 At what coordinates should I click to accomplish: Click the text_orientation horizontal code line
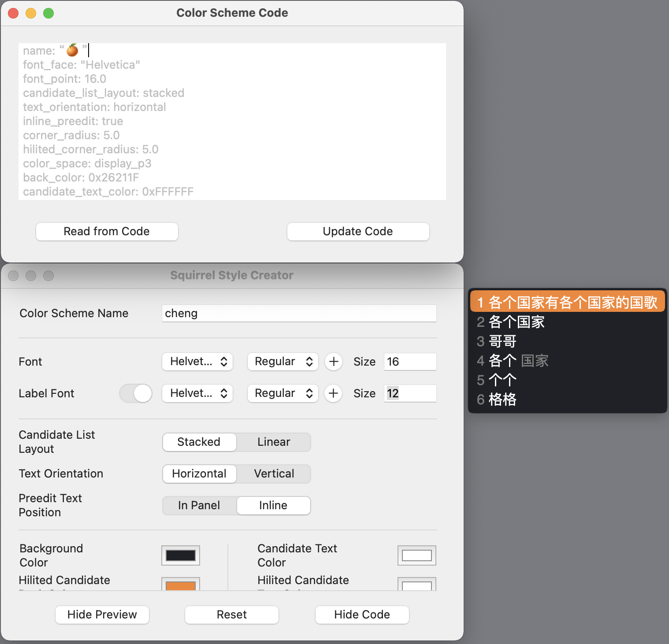pos(95,107)
